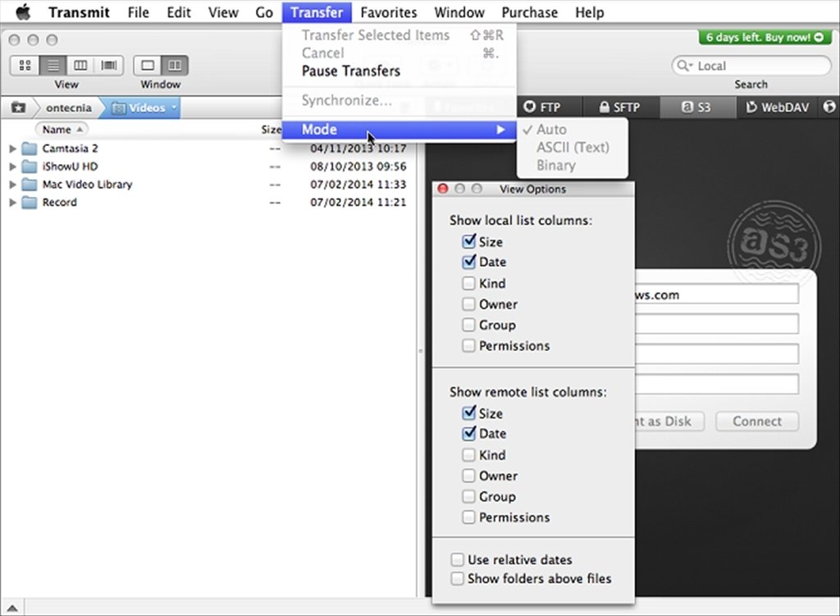The height and width of the screenshot is (616, 840).
Task: Expand the iShowU HD folder
Action: click(12, 167)
